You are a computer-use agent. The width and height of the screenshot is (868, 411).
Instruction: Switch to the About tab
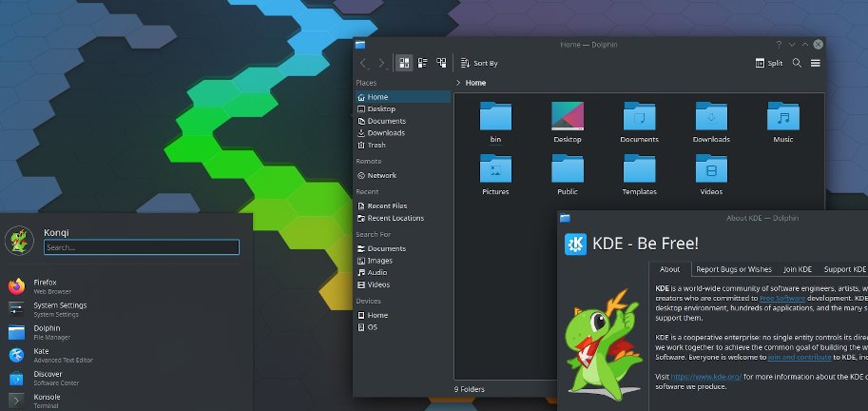point(670,269)
